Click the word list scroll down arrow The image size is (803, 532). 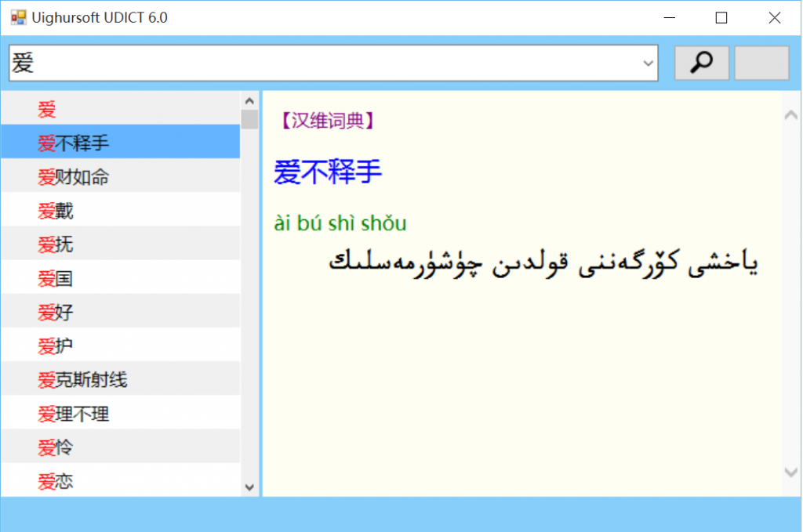[x=249, y=487]
